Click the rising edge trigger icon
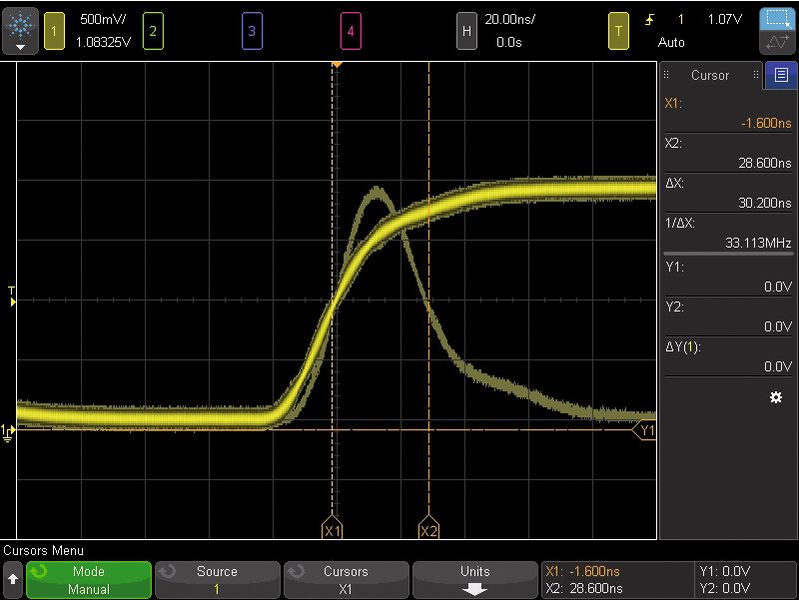The width and height of the screenshot is (799, 600). point(649,20)
